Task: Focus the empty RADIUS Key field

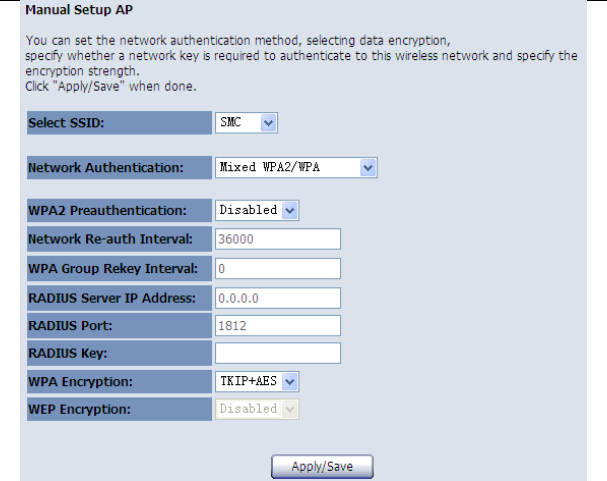Action: coord(278,353)
